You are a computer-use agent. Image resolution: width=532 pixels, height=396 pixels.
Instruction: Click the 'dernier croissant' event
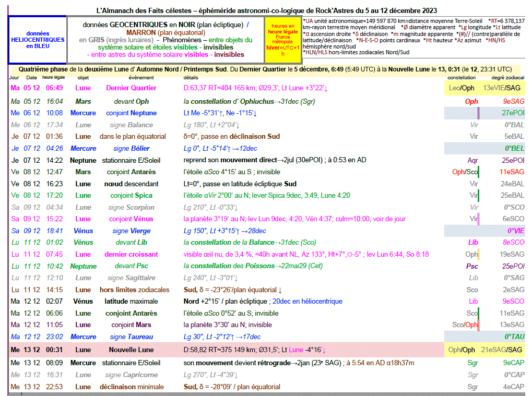coord(132,254)
